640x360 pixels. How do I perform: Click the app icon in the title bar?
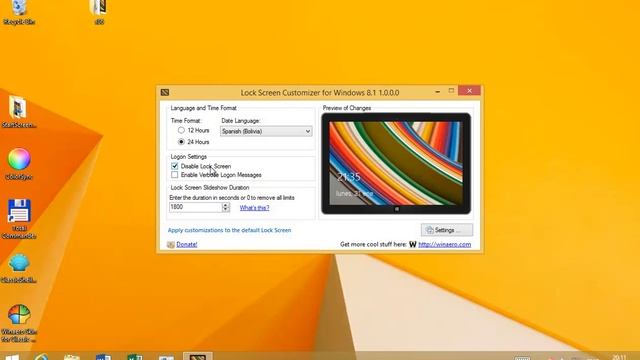point(165,92)
